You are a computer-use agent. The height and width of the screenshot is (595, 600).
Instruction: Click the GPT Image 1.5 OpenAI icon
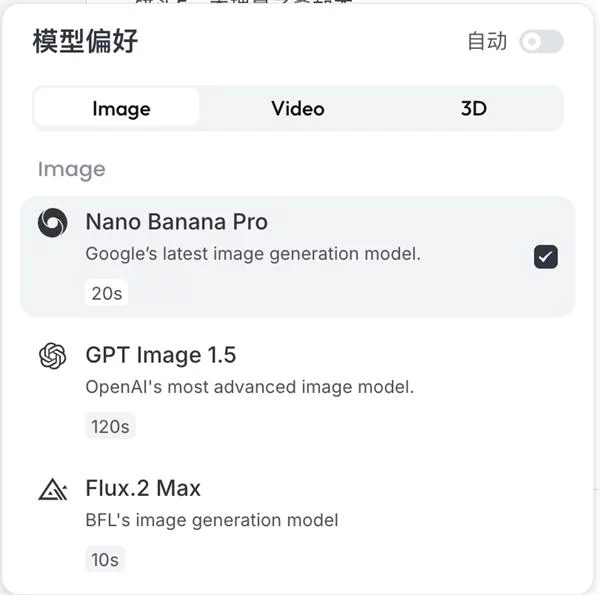[x=52, y=355]
